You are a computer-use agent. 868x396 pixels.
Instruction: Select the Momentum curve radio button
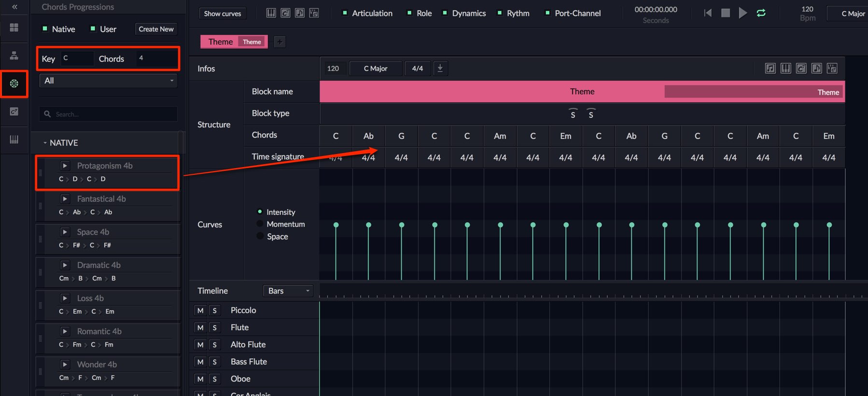260,224
